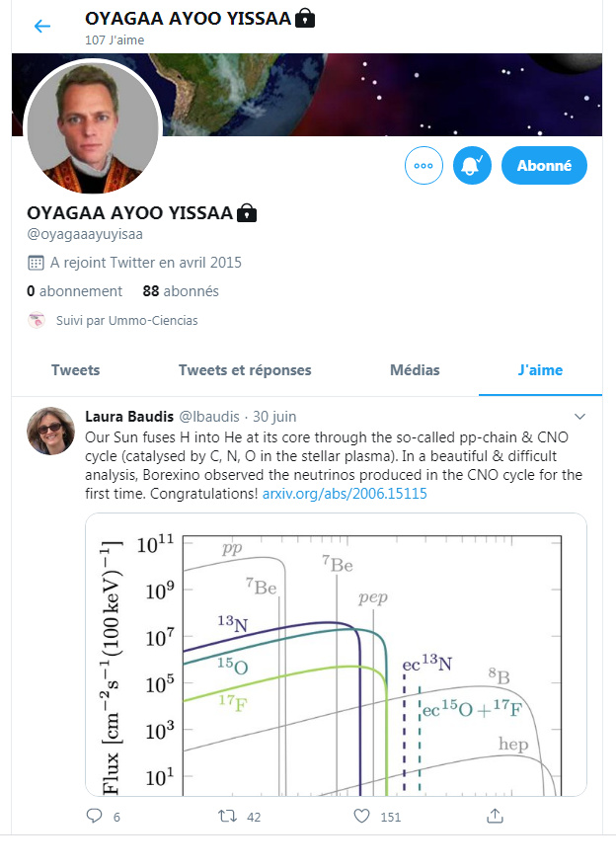Click Laura Baudis's avatar picture
616x868 pixels.
pos(50,431)
